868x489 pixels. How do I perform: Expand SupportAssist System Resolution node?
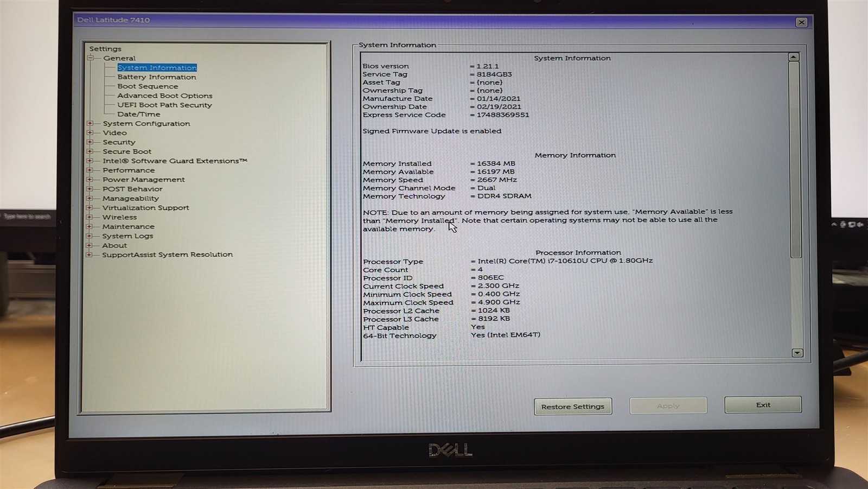[90, 255]
